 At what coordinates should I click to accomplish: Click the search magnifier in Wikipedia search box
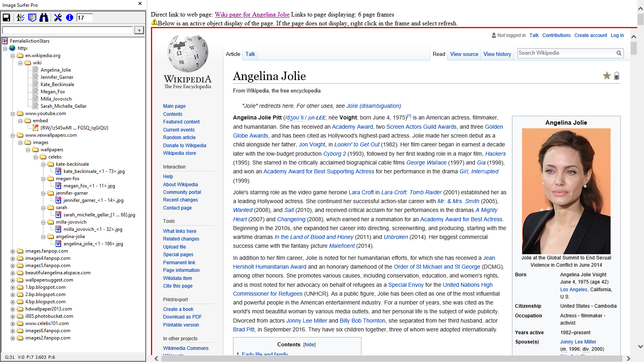tap(619, 53)
